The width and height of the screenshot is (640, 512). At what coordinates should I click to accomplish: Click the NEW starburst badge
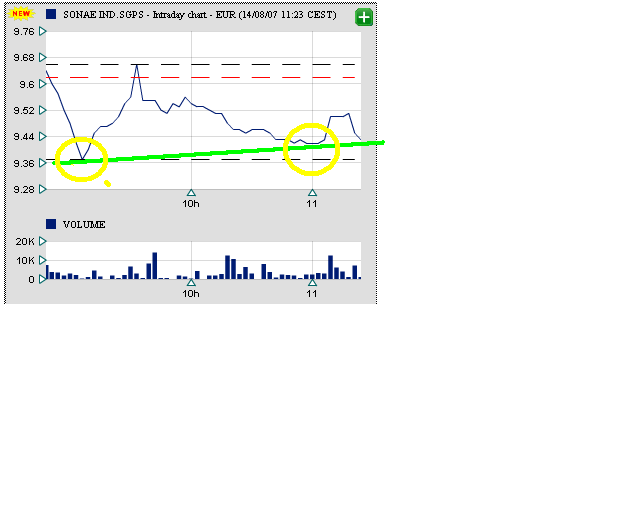click(x=21, y=14)
